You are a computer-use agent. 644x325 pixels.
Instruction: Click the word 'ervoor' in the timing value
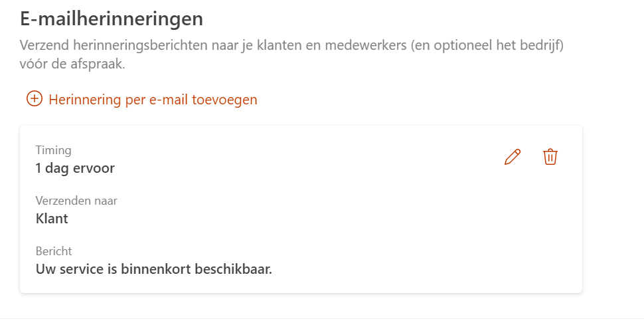coord(94,168)
